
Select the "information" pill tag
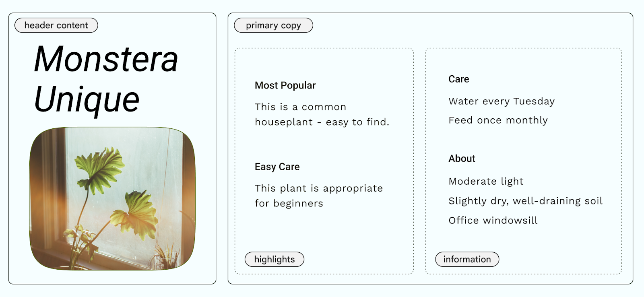[x=467, y=259]
